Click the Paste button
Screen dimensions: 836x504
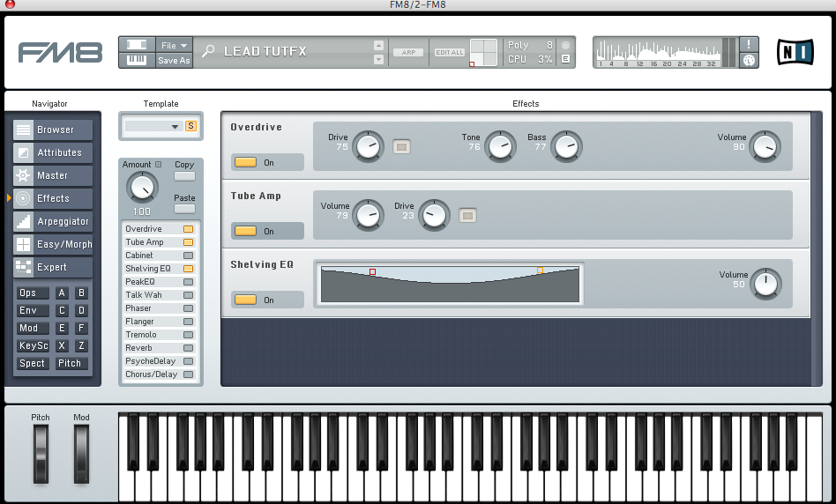184,209
